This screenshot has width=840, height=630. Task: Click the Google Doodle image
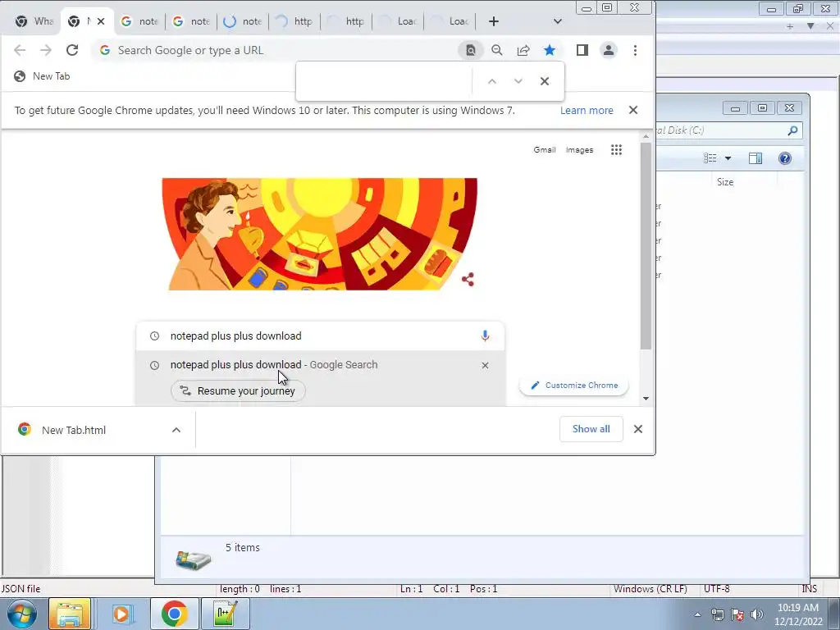tap(319, 234)
